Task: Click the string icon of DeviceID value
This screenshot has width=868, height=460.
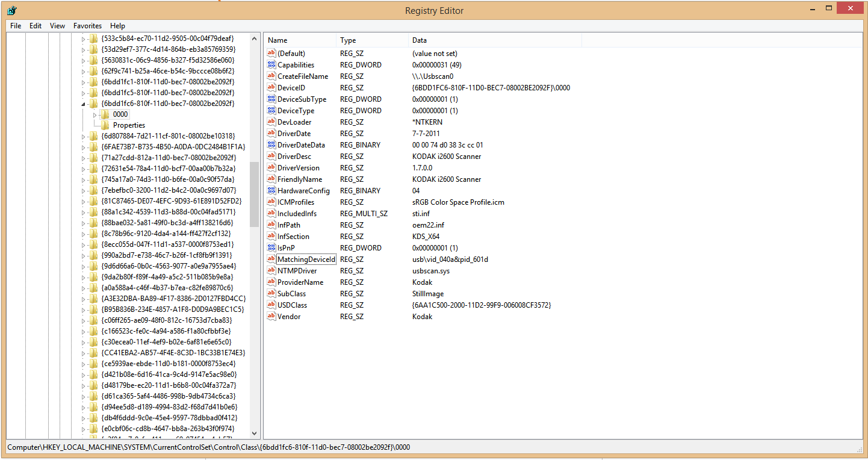Action: click(x=271, y=88)
